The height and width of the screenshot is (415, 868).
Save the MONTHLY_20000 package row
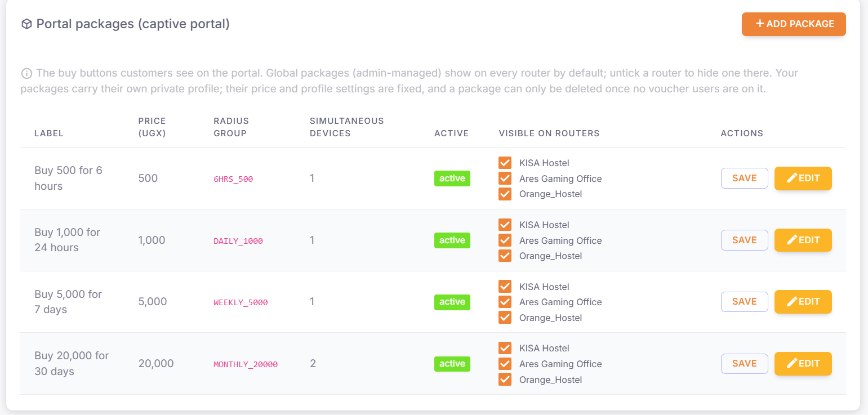(745, 364)
